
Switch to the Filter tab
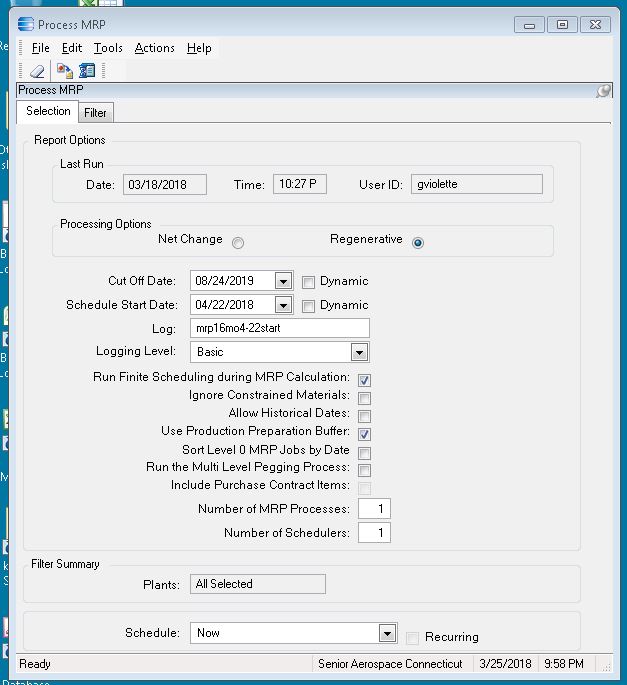click(95, 113)
